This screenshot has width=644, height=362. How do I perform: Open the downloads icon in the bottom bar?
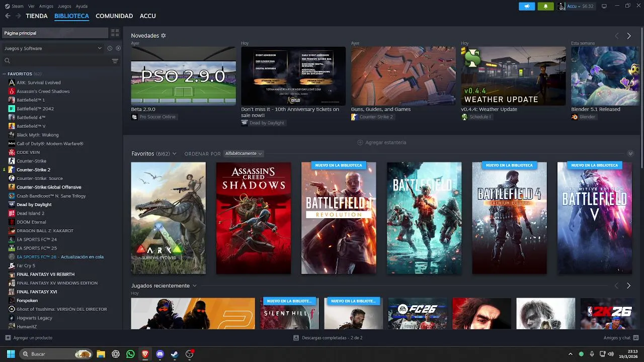pyautogui.click(x=296, y=338)
